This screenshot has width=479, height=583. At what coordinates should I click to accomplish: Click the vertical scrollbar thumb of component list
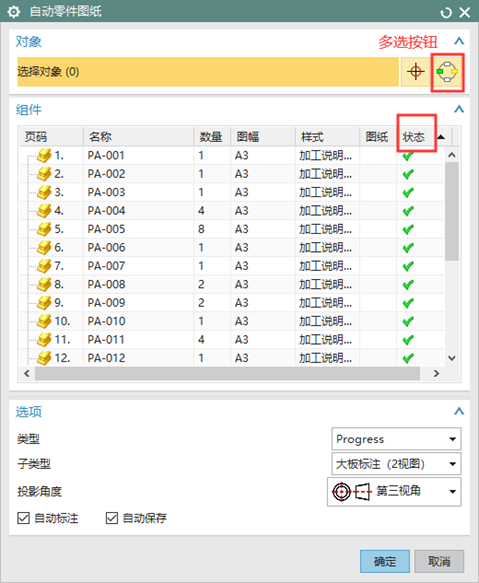[452, 212]
